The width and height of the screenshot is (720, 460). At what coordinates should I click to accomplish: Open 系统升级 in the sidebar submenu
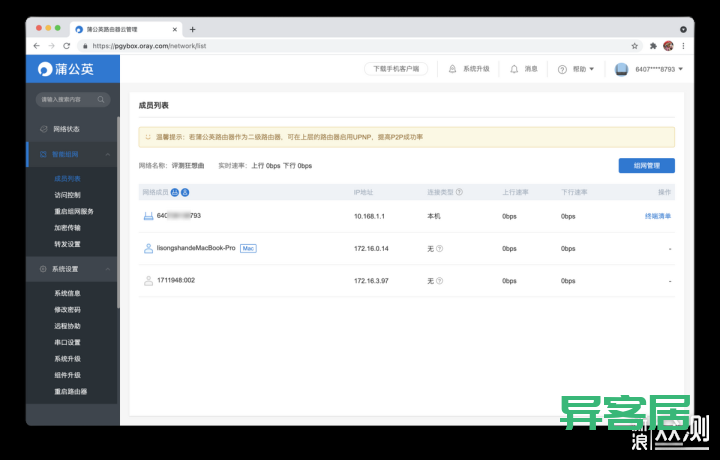pos(68,359)
